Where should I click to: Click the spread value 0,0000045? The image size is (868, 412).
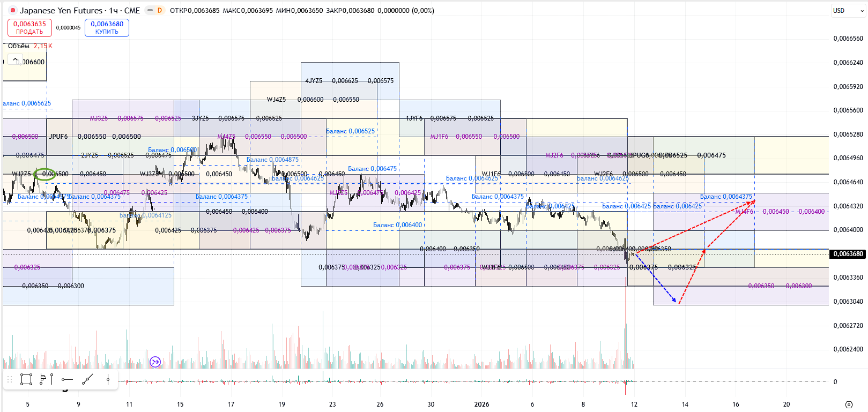click(68, 28)
